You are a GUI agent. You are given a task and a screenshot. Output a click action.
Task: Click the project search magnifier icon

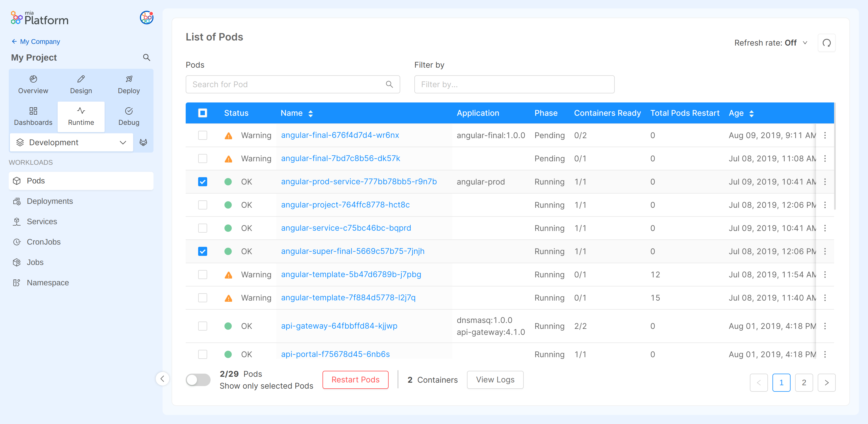pos(146,57)
